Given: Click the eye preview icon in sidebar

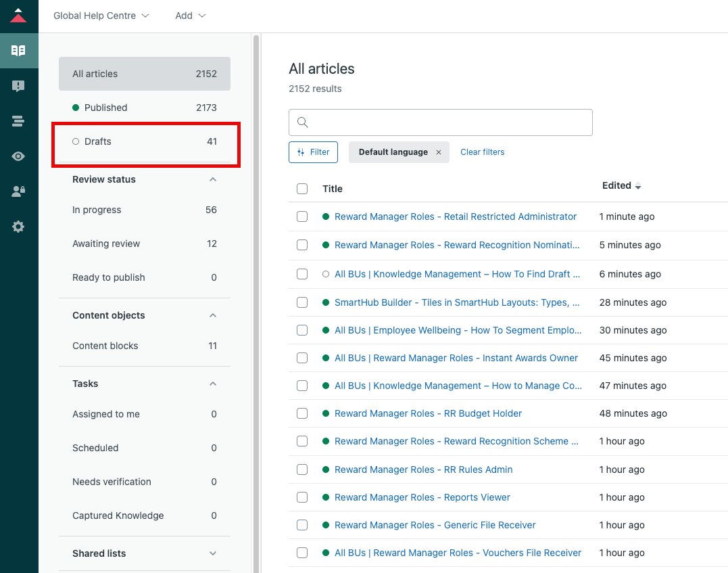Looking at the screenshot, I should [x=18, y=156].
